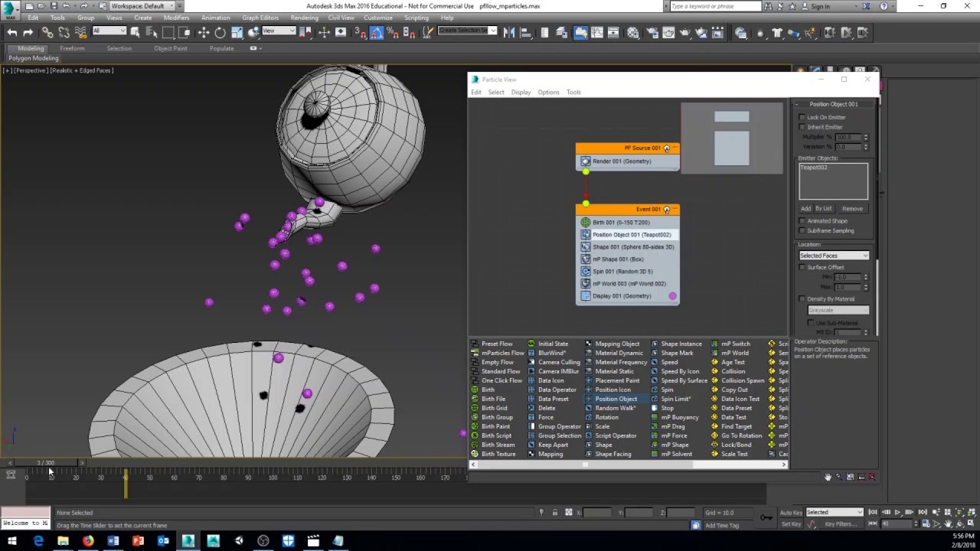
Task: Activate the Select and Move tool
Action: [204, 32]
